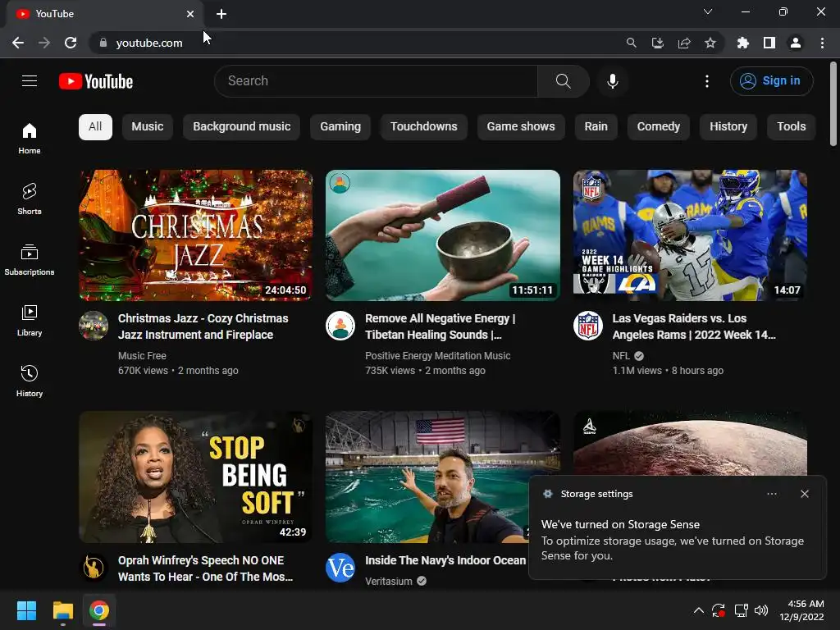Click the page vertical scrollbar
The image size is (840, 630).
click(833, 104)
